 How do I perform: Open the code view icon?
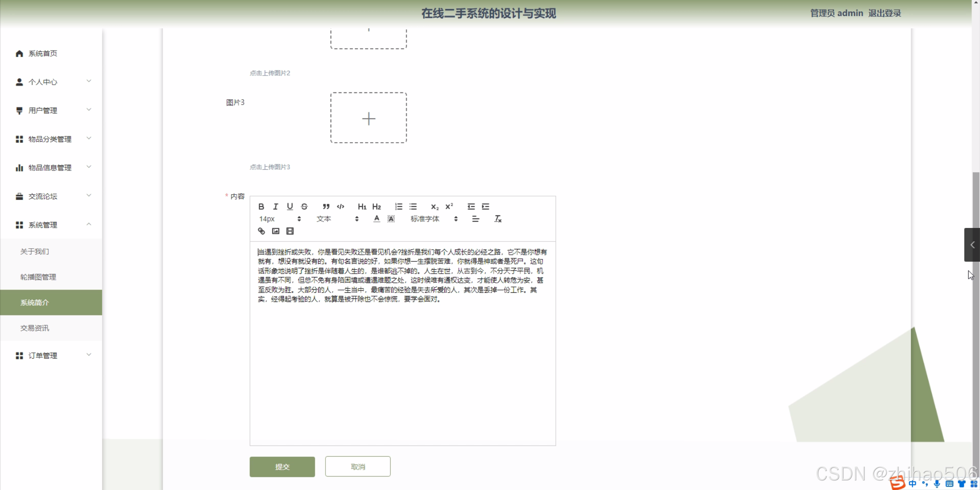coord(340,206)
